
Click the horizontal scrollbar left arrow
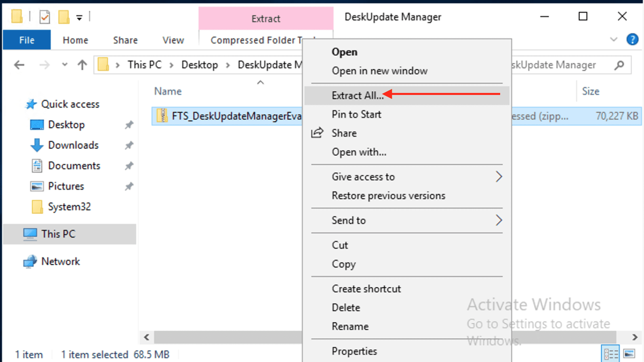coord(147,337)
